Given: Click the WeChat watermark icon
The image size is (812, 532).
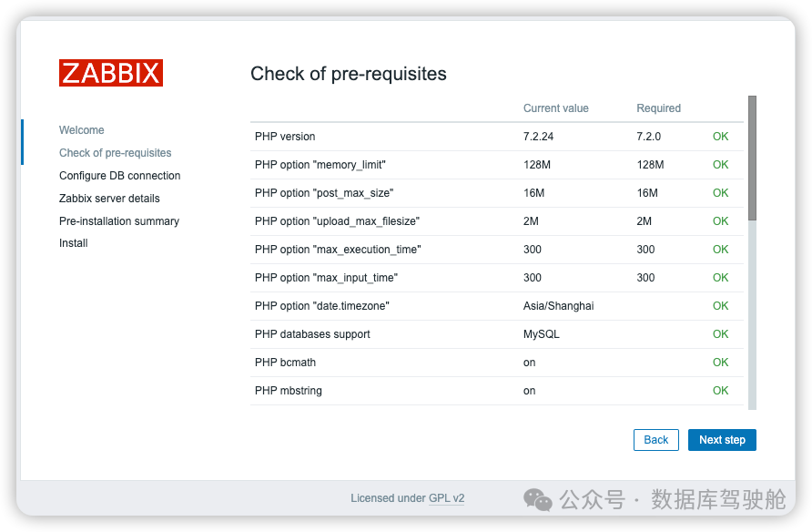Looking at the screenshot, I should [x=537, y=499].
